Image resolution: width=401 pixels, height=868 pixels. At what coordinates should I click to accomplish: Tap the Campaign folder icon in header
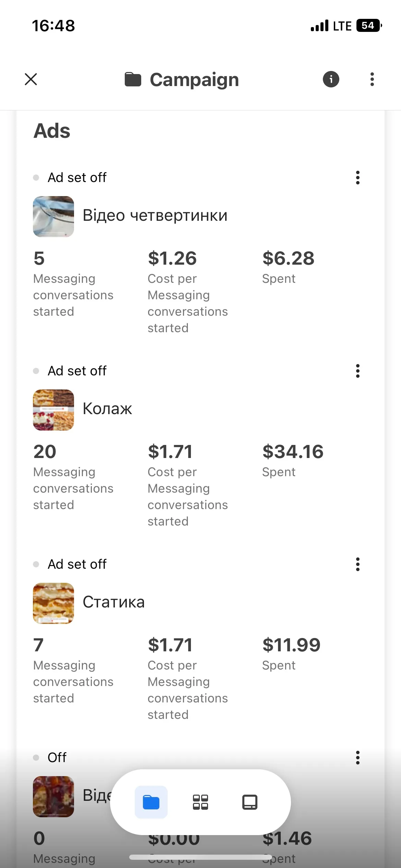coord(133,80)
